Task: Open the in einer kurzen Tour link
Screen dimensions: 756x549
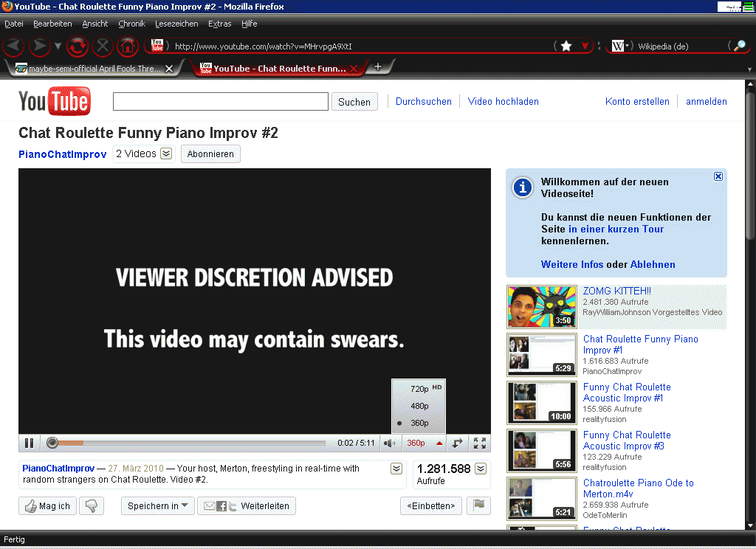Action: tap(616, 229)
